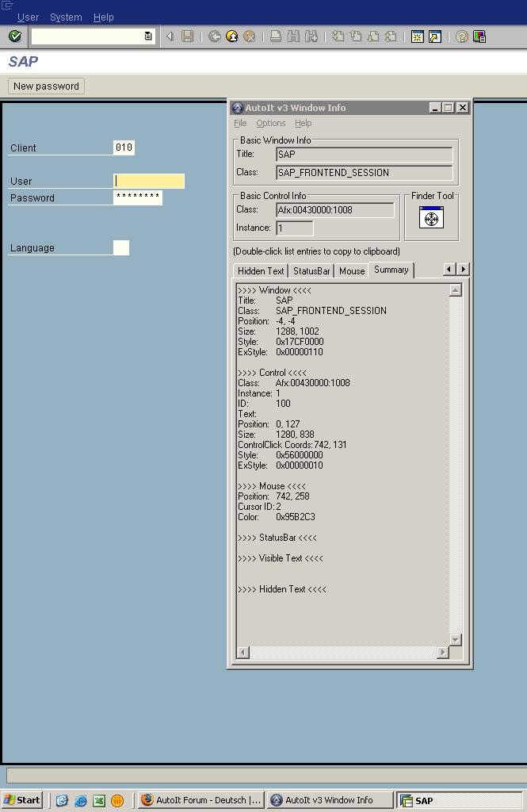Launch Excel from the quick launch bar
This screenshot has height=812, width=527.
[99, 800]
